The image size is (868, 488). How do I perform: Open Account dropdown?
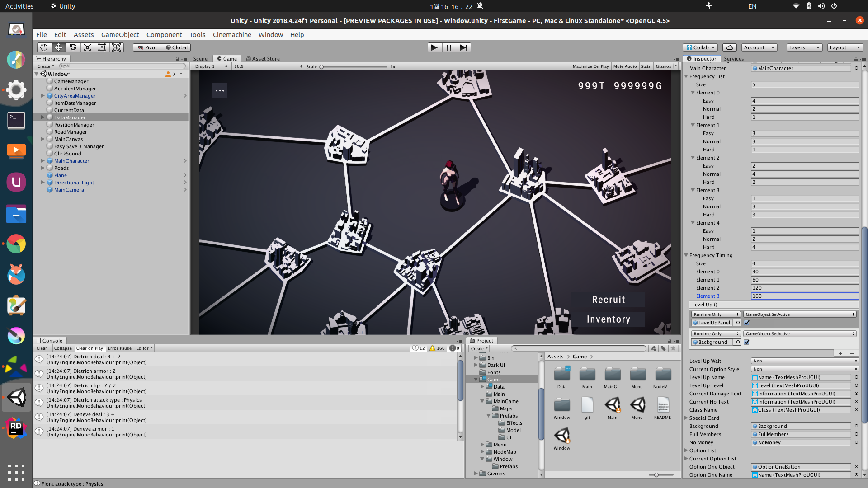coord(759,47)
